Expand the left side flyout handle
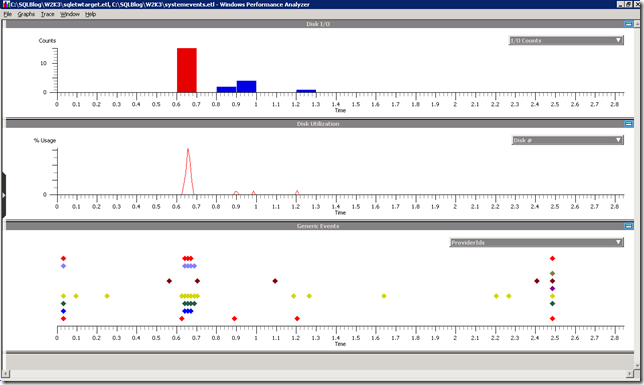Viewport: 644px width, 385px height. coord(3,195)
